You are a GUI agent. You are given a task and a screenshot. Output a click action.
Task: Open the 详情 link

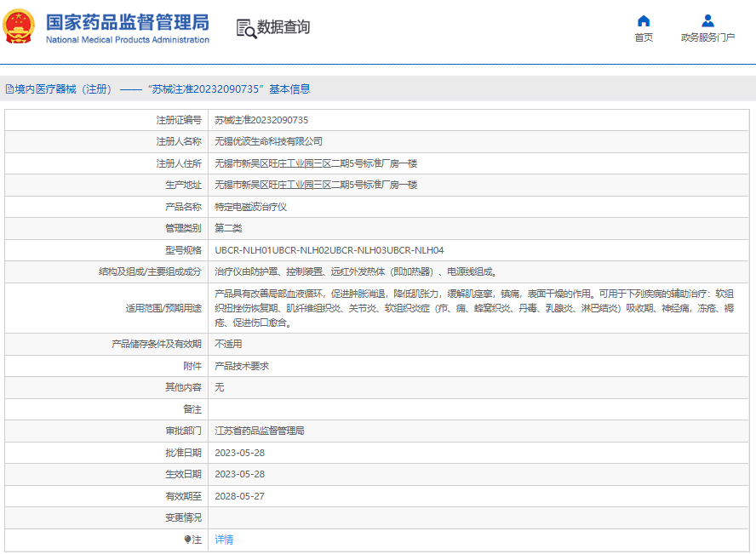(x=224, y=540)
